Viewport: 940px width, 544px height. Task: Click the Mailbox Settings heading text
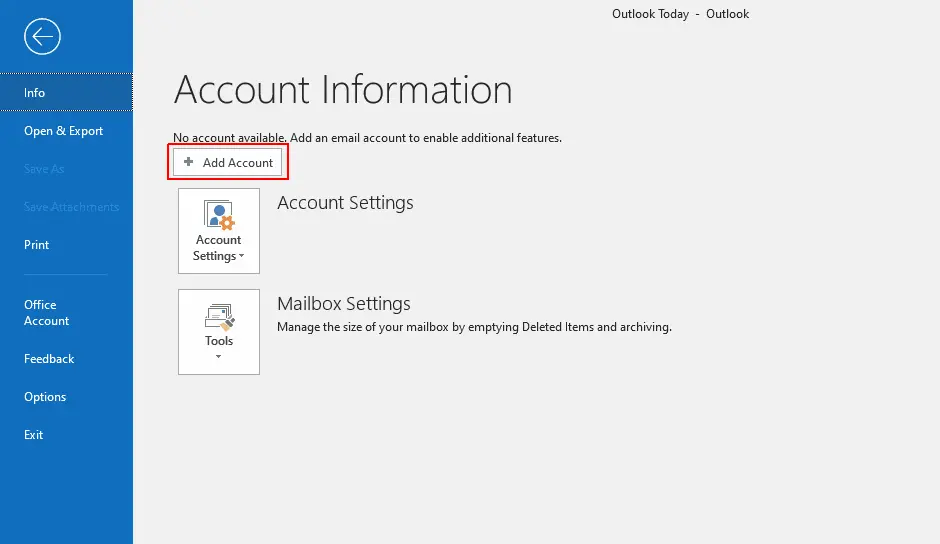(344, 303)
